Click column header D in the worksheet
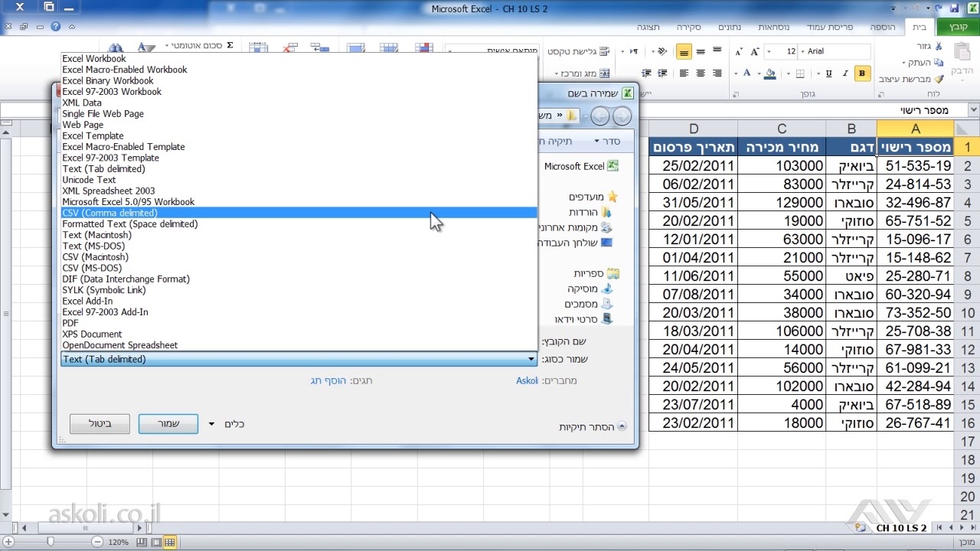 pos(694,129)
